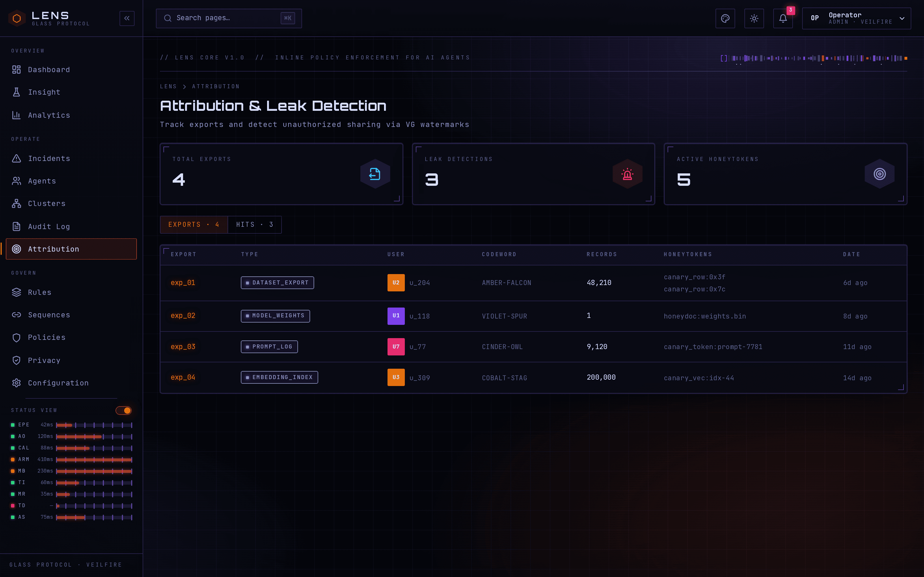The image size is (924, 577).
Task: Select the Exports tab
Action: click(194, 225)
